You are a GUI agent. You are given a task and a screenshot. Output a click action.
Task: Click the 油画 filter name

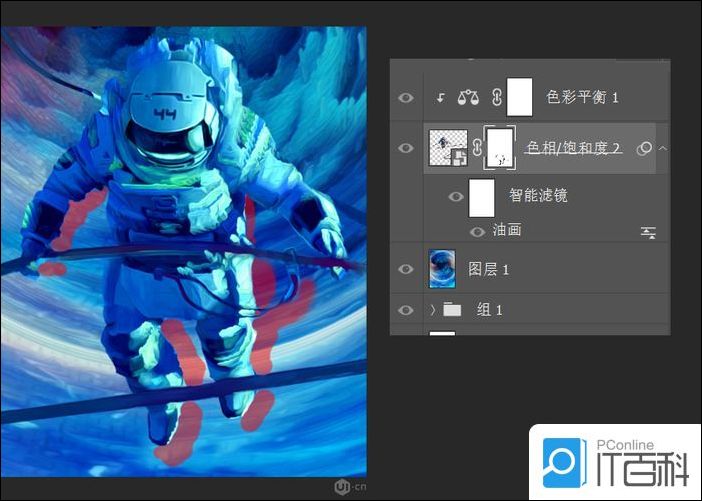click(x=507, y=230)
